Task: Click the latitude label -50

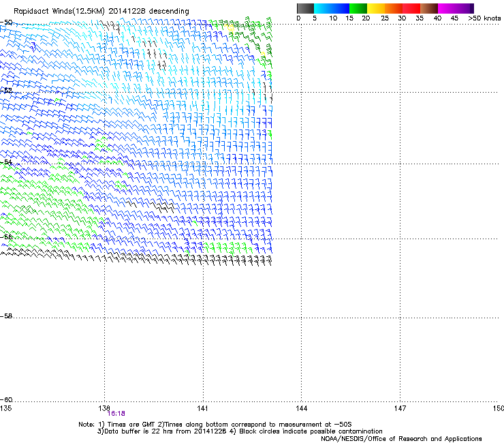Action: (x=6, y=22)
